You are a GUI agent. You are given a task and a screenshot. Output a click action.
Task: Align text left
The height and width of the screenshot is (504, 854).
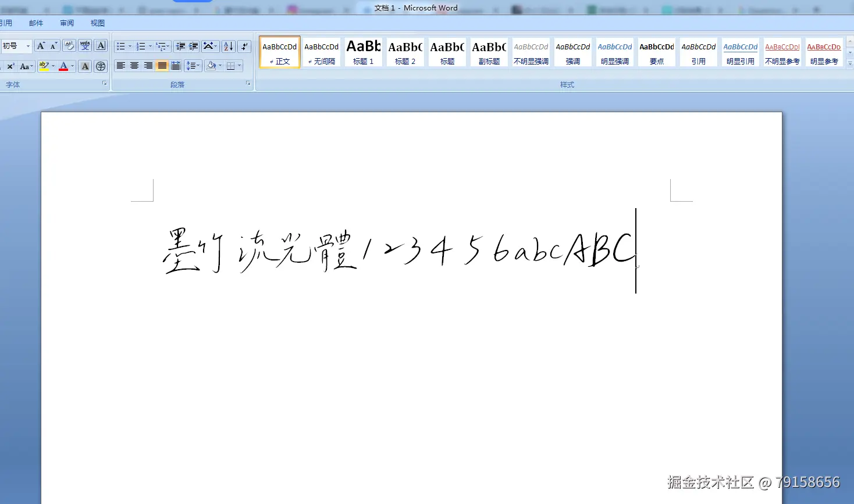(x=121, y=66)
